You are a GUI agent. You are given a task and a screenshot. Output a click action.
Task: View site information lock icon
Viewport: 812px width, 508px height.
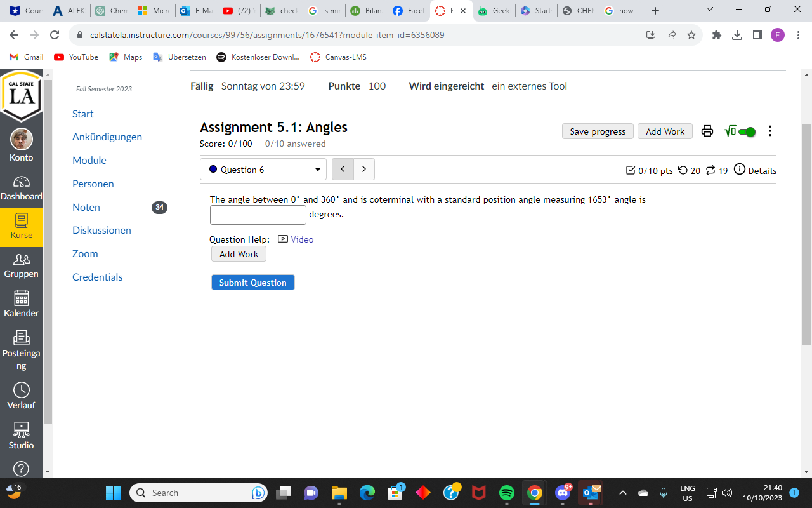click(x=80, y=35)
